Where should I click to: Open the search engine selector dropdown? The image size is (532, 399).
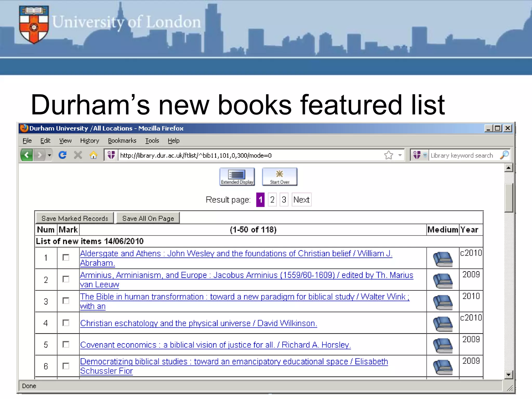tap(425, 155)
